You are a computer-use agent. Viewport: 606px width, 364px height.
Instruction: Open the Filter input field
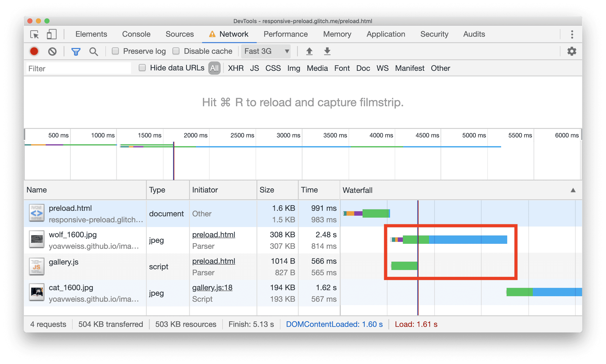point(80,68)
